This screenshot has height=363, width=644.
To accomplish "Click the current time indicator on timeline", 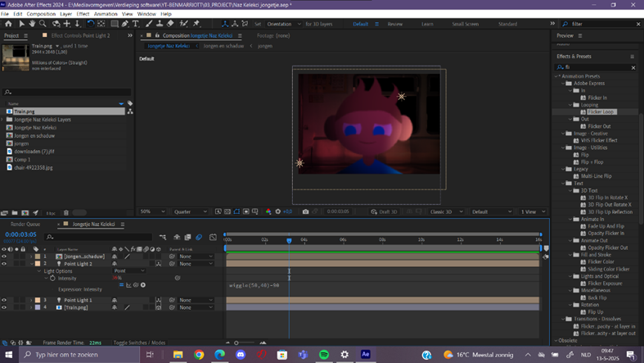I will click(x=289, y=240).
